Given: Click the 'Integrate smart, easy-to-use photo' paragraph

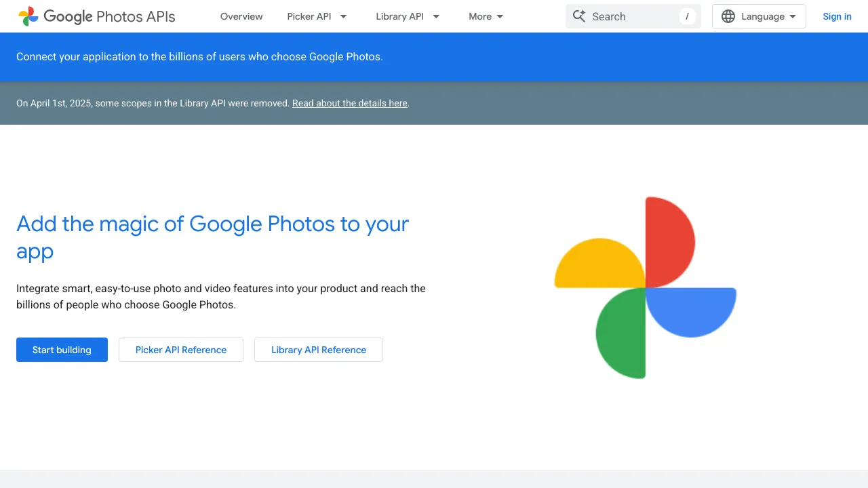Looking at the screenshot, I should 221,296.
